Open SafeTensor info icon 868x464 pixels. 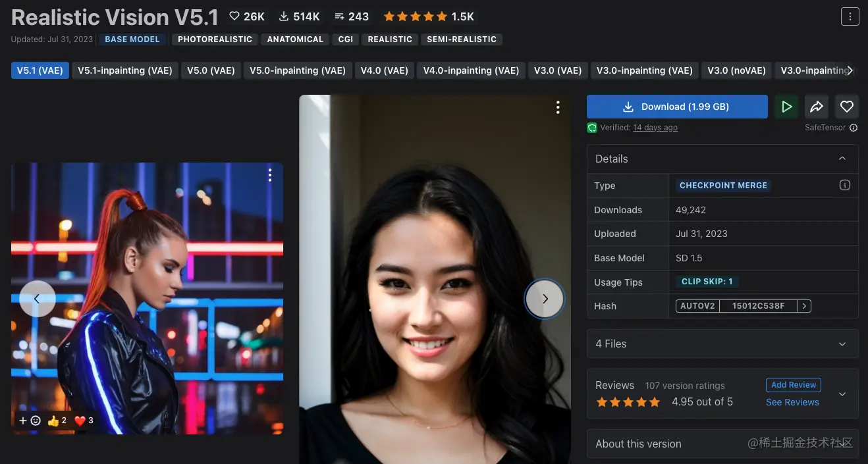[x=854, y=128]
